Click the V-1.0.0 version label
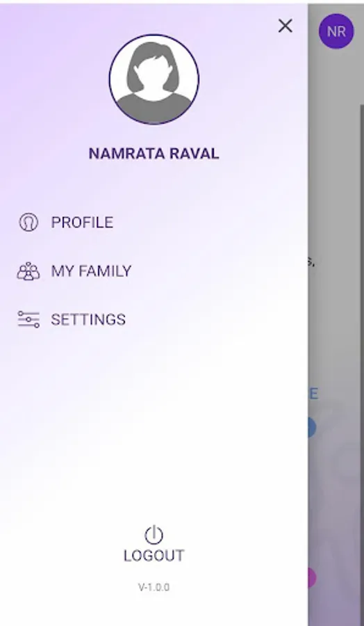The image size is (364, 626). click(x=154, y=587)
